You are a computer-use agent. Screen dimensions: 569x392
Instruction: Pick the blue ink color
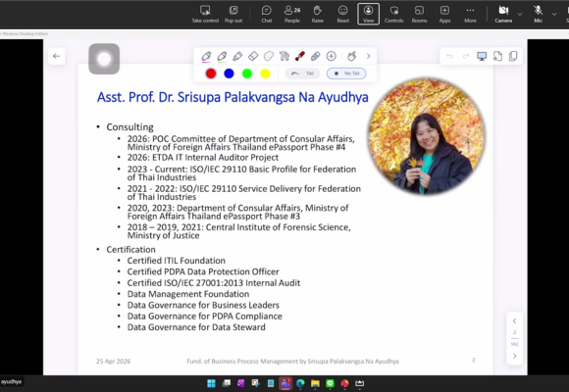click(x=229, y=73)
